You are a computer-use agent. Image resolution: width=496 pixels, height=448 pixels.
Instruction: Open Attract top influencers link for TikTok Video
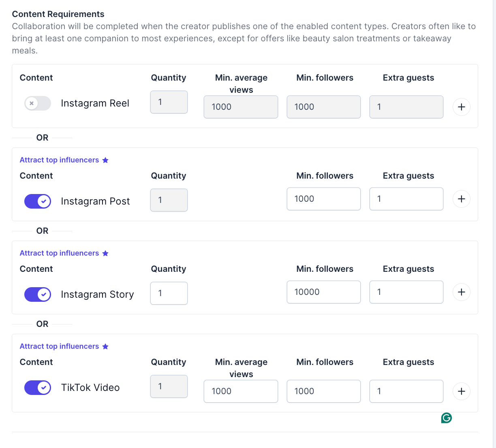point(59,346)
